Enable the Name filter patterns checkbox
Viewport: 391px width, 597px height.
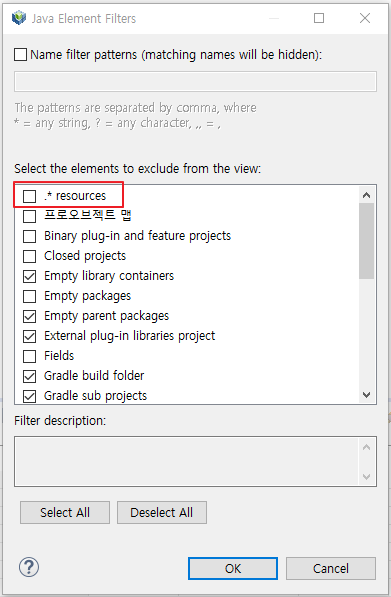[x=21, y=54]
